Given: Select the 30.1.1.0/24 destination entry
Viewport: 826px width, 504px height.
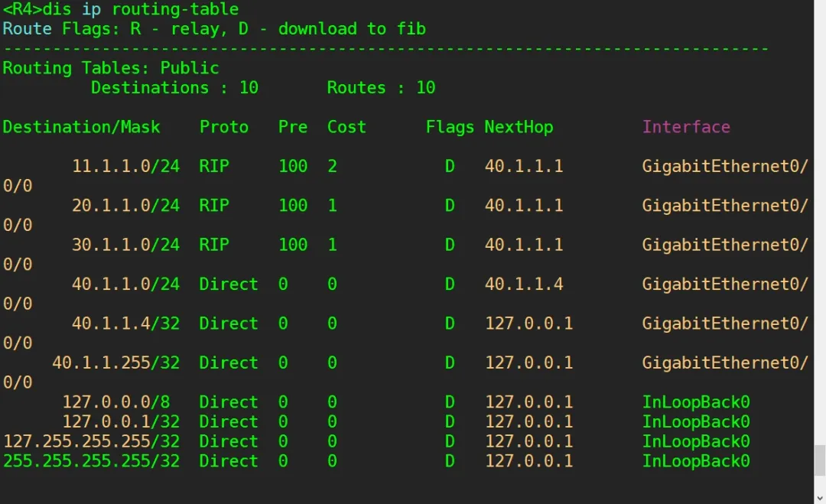Looking at the screenshot, I should 125,245.
